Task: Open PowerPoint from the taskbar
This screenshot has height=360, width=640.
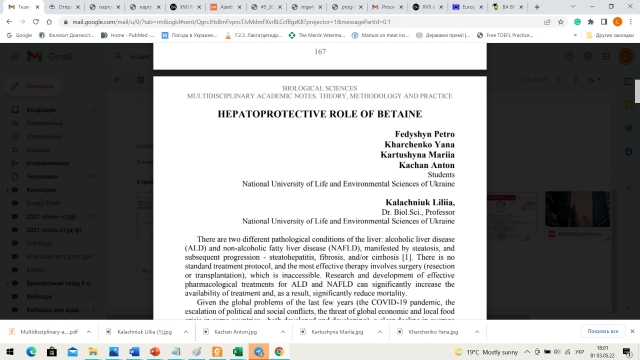Action: click(x=155, y=351)
